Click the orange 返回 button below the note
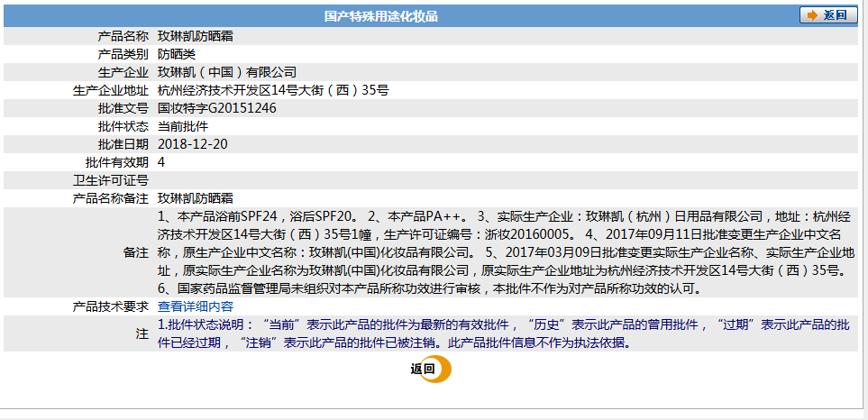868x420 pixels. tap(431, 370)
